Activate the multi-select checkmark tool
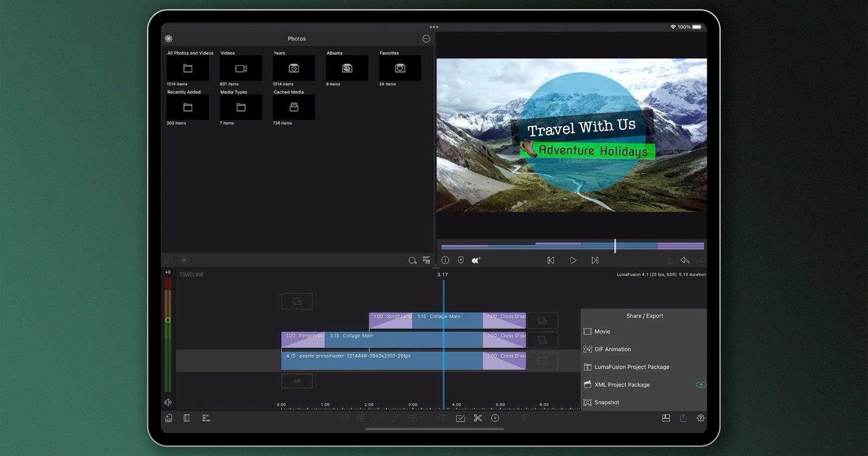Image resolution: width=868 pixels, height=456 pixels. coord(460,418)
